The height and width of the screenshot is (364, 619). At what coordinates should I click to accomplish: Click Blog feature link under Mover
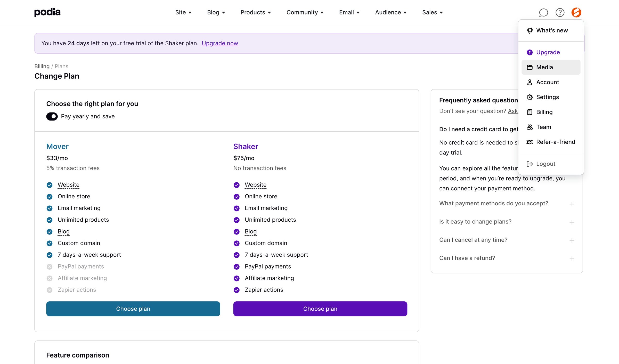coord(63,232)
